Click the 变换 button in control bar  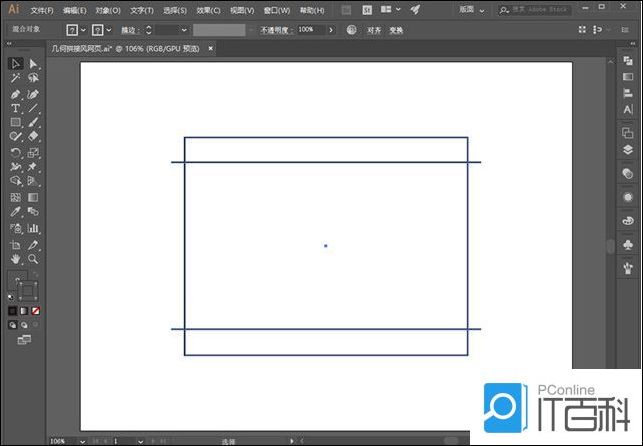click(396, 30)
